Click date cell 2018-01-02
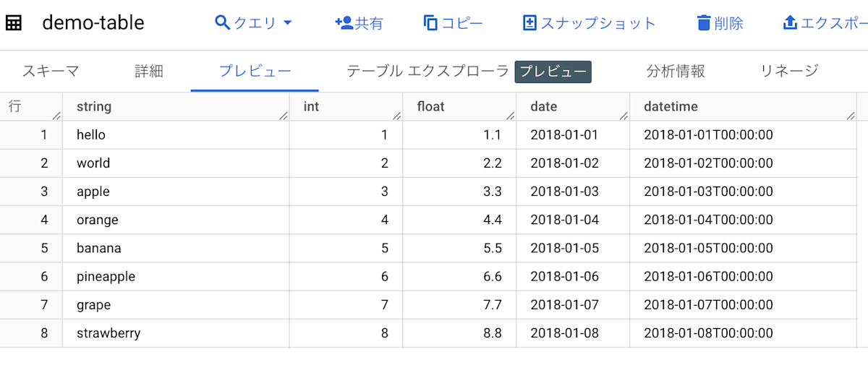This screenshot has height=383, width=868. 573,163
